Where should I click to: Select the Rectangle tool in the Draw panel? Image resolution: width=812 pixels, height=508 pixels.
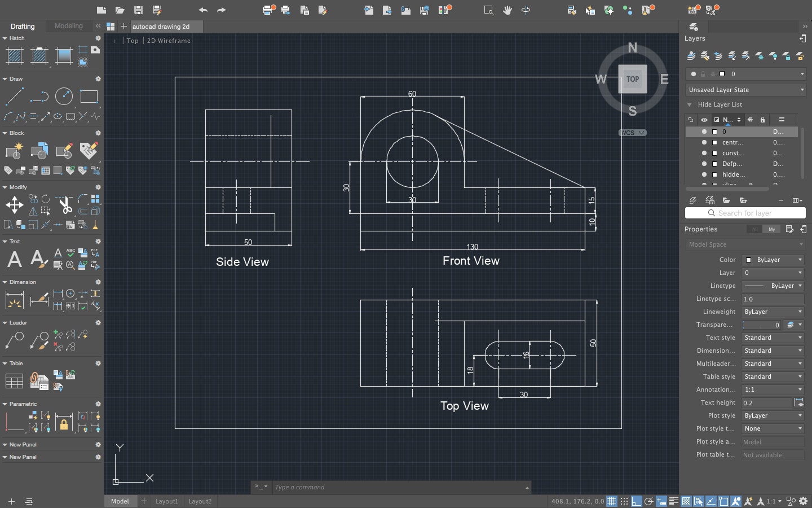89,97
